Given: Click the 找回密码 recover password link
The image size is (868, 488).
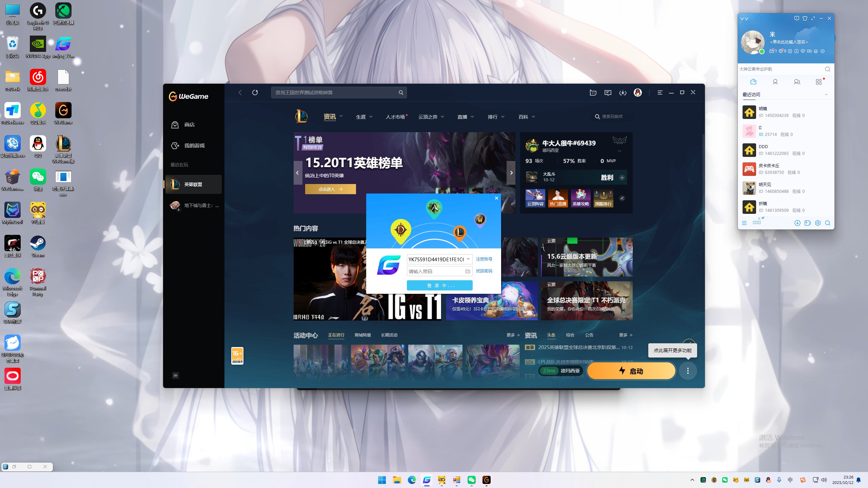Looking at the screenshot, I should (x=484, y=271).
